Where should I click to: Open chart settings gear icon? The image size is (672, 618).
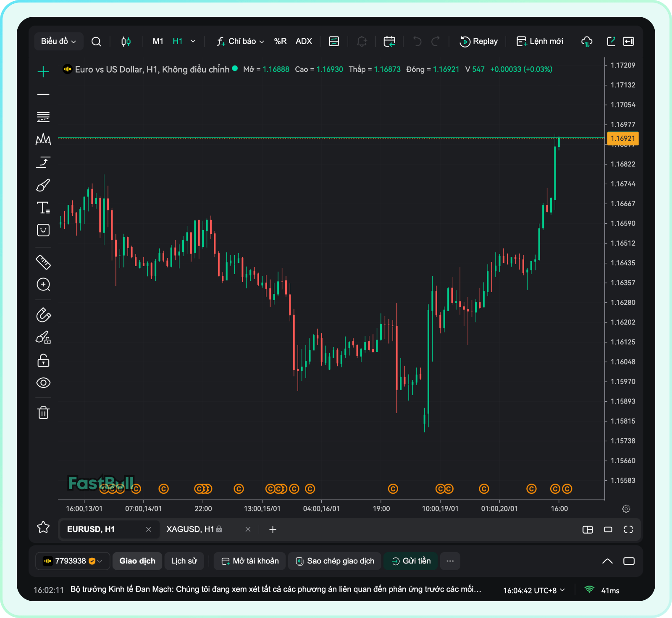[x=626, y=509]
